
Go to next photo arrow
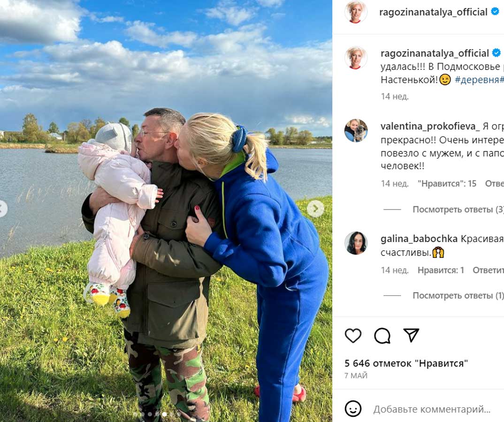click(x=315, y=209)
